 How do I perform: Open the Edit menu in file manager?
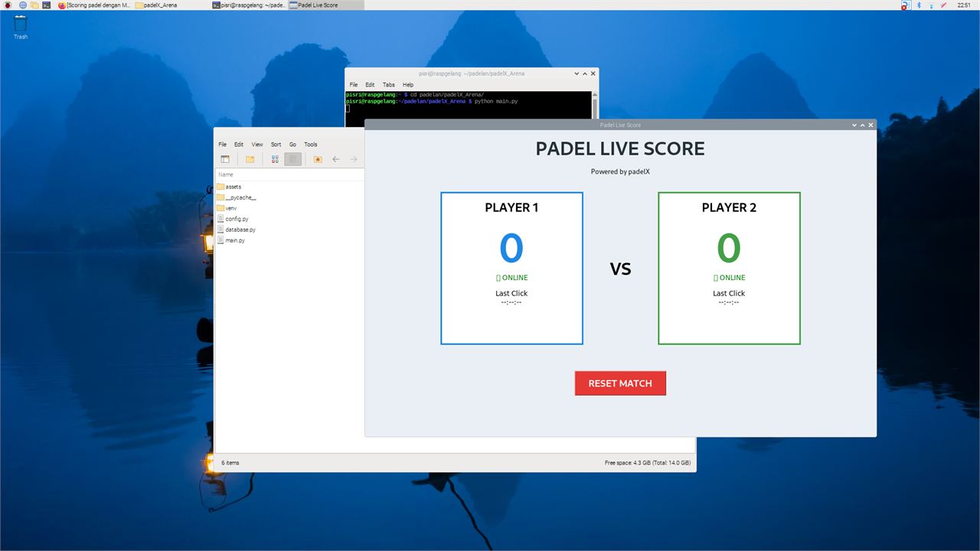click(x=239, y=144)
